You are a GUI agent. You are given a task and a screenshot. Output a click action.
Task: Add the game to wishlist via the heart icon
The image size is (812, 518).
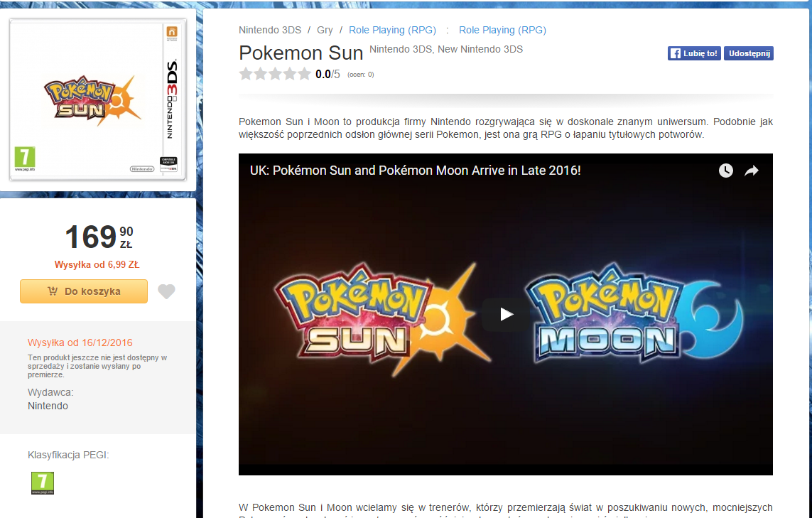click(x=166, y=291)
